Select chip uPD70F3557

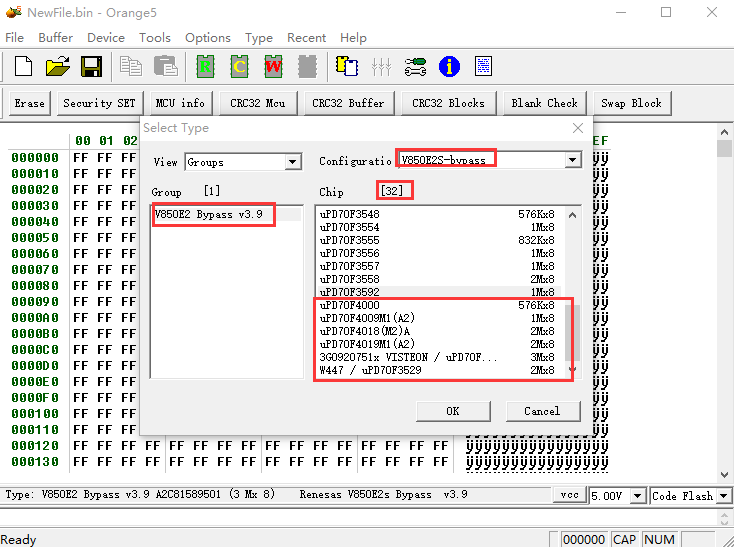[x=439, y=266]
